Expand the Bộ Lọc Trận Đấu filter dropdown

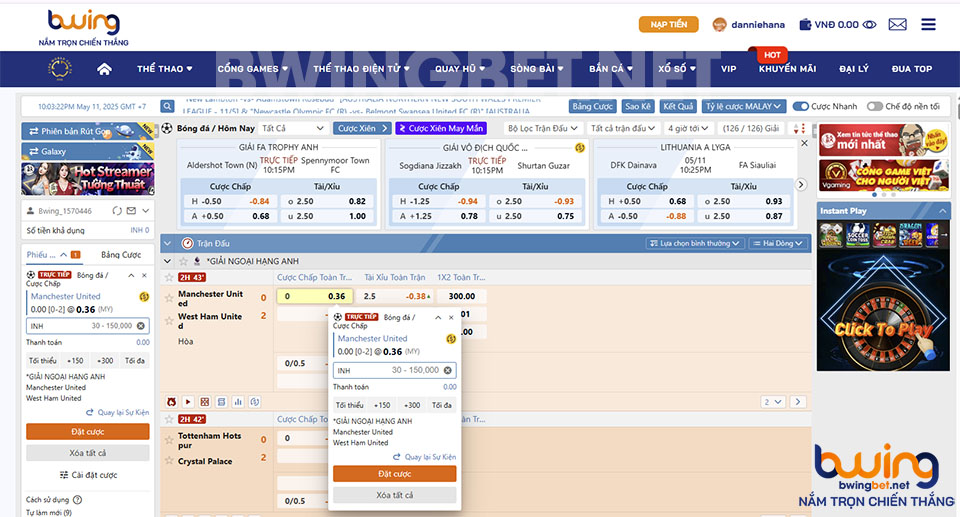coord(542,129)
